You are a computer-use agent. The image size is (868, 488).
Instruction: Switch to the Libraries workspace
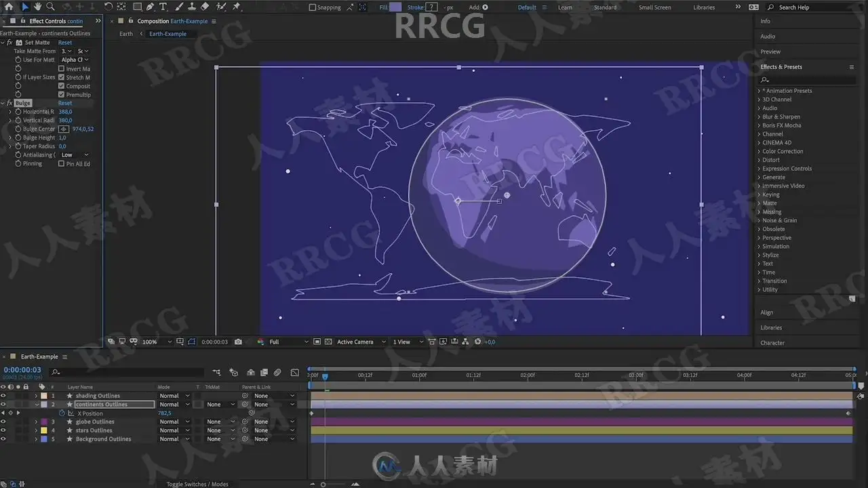(704, 7)
